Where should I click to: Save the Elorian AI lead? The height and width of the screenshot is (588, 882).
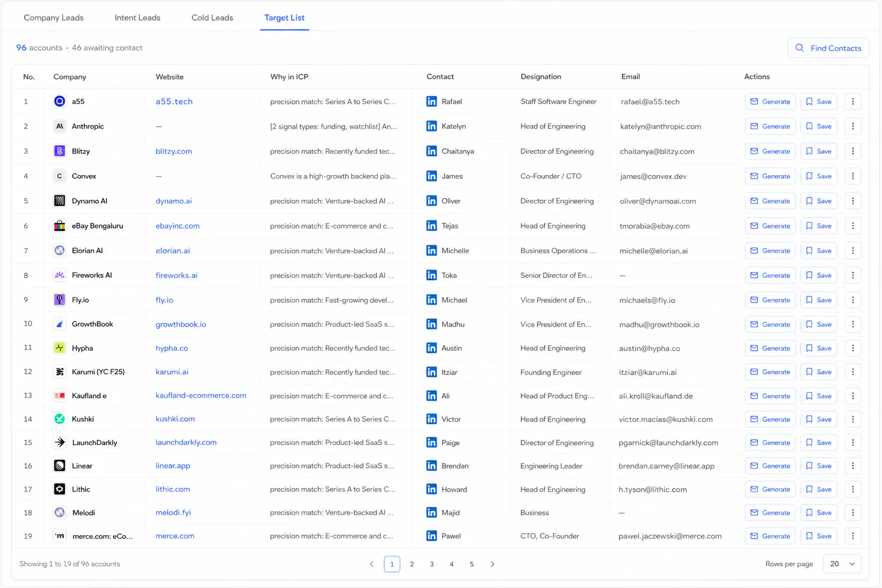(818, 250)
